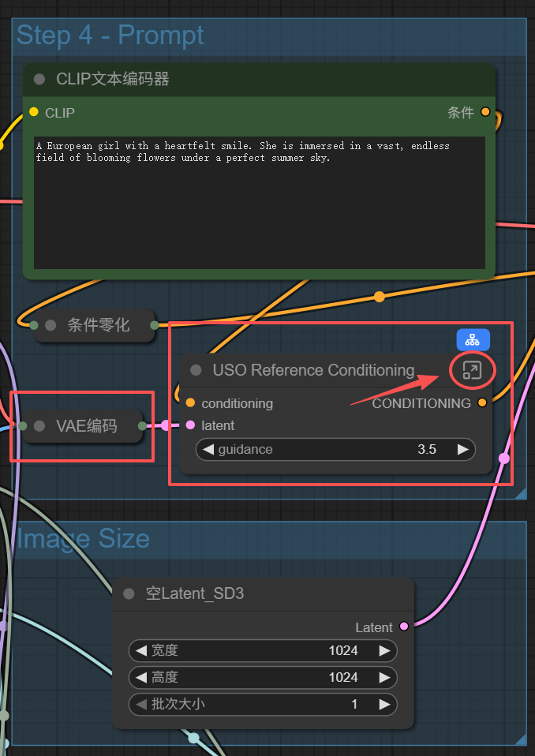Increase guidance value with right arrow
535x756 pixels.
(463, 449)
